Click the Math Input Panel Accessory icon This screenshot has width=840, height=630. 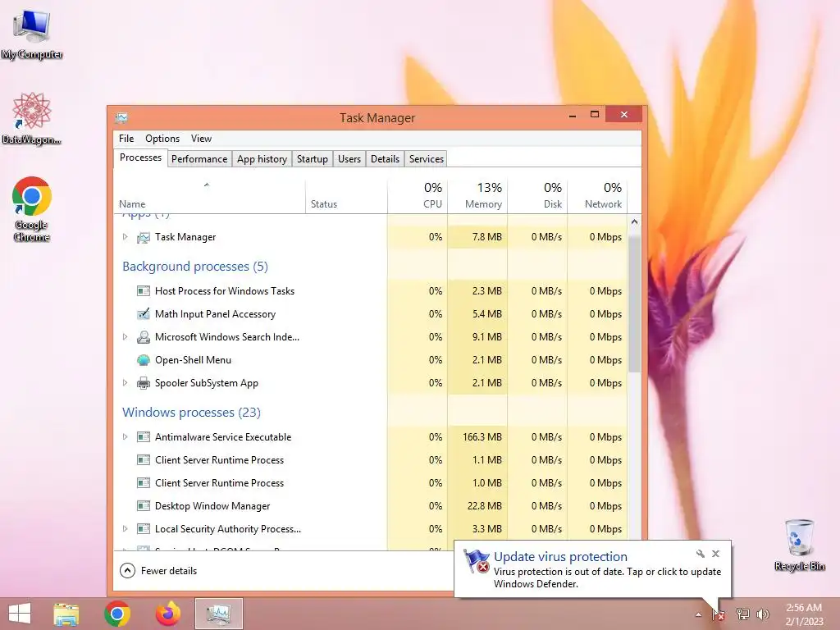[x=143, y=314]
